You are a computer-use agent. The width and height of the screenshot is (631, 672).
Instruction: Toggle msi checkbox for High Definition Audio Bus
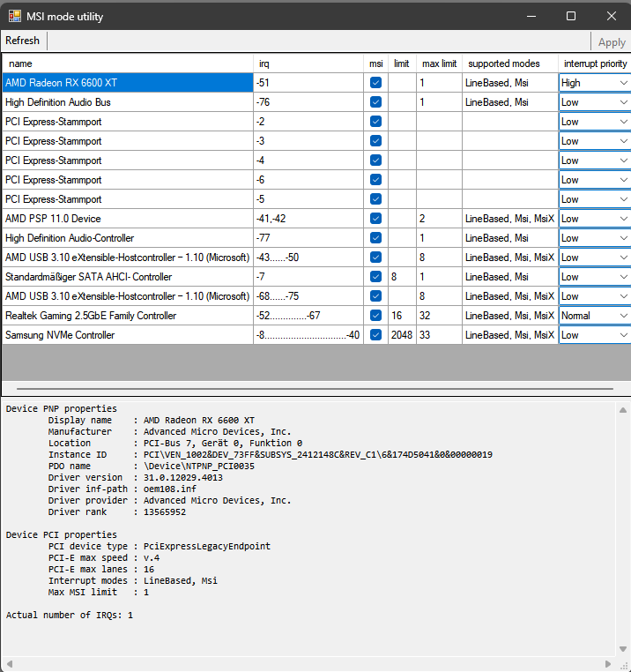pos(375,102)
